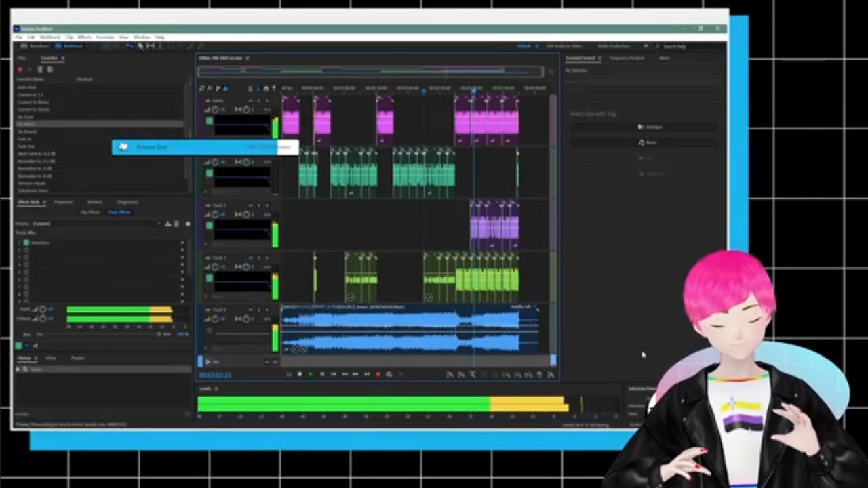Select the Time Selection tool
The width and height of the screenshot is (868, 488).
[161, 46]
